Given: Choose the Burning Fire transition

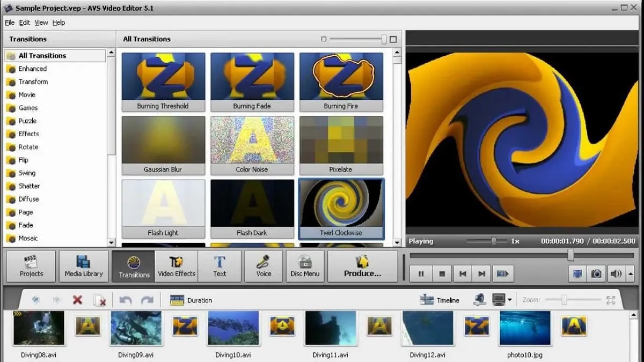Looking at the screenshot, I should click(341, 82).
